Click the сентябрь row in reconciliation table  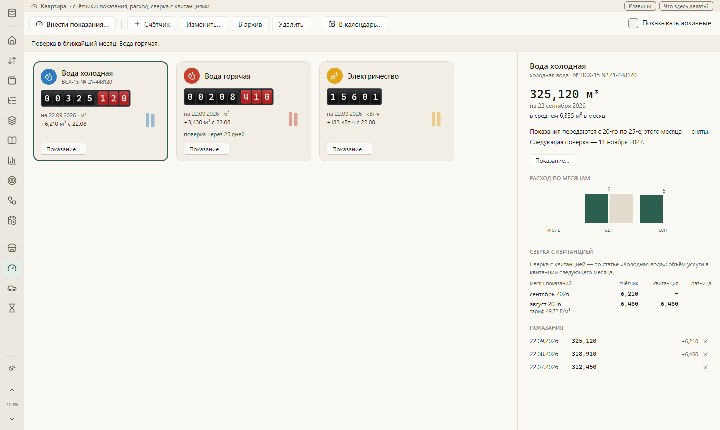coord(619,294)
